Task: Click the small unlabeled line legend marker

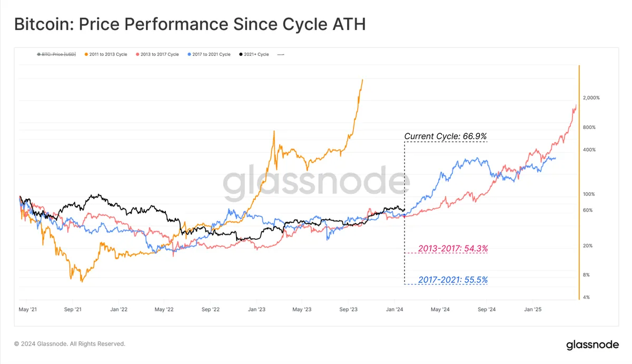Action: pyautogui.click(x=281, y=54)
